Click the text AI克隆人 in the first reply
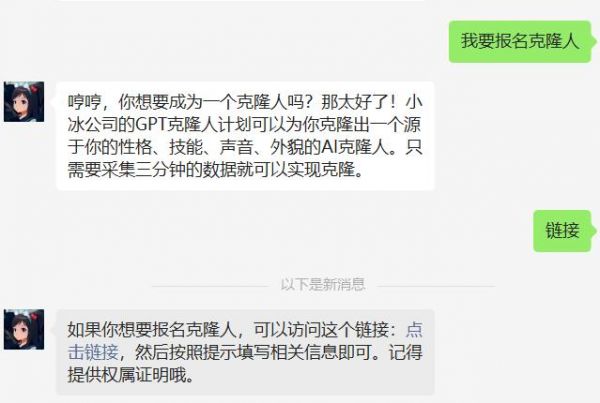 (x=355, y=147)
